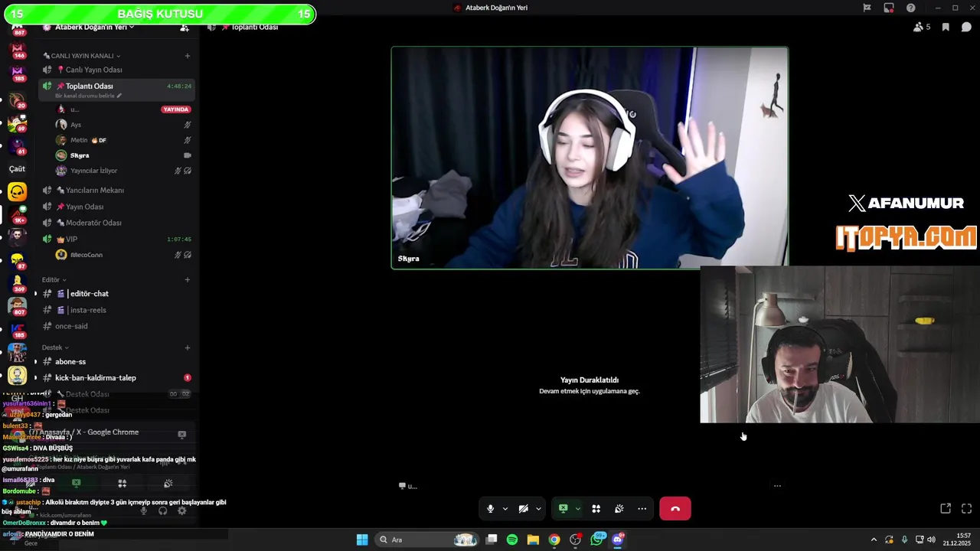Open the VIP voice channel
Screen dimensions: 980x551
pyautogui.click(x=116, y=239)
